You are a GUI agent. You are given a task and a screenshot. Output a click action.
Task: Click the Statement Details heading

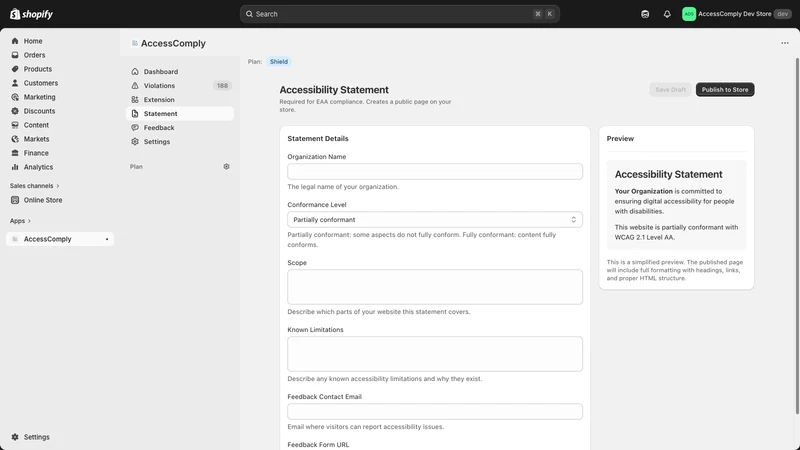tap(318, 139)
